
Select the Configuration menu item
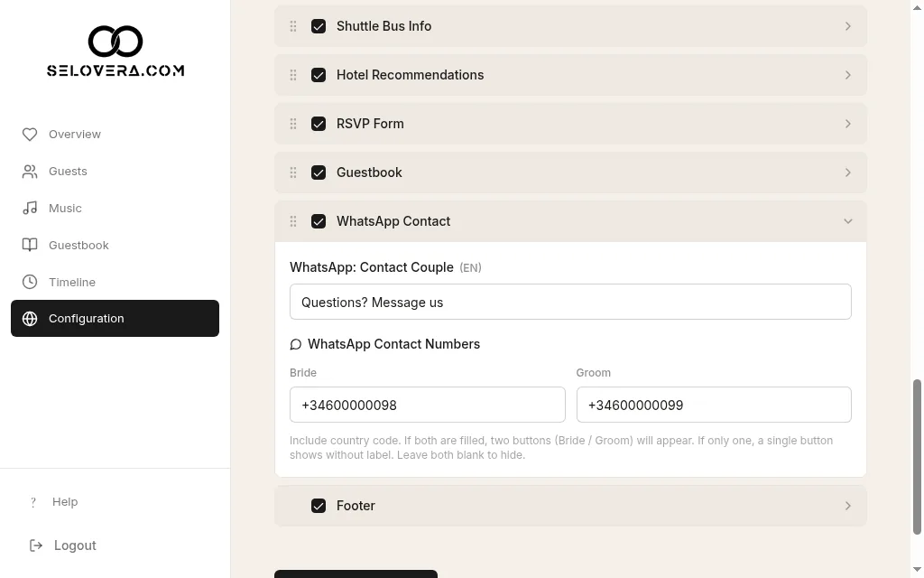pos(115,319)
